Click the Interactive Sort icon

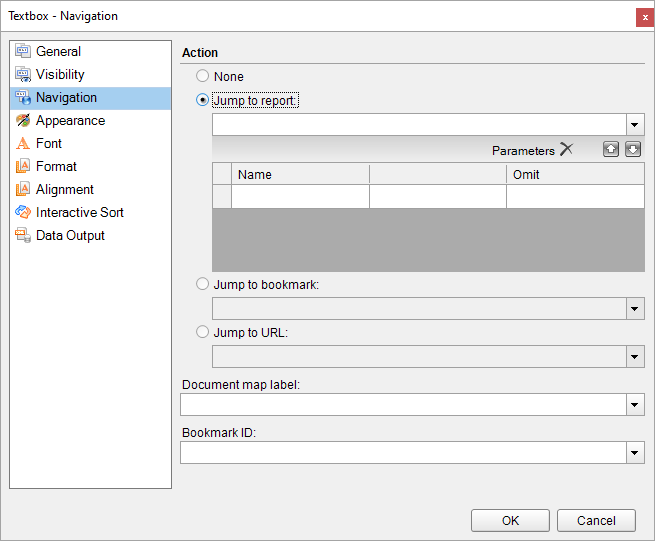(23, 212)
